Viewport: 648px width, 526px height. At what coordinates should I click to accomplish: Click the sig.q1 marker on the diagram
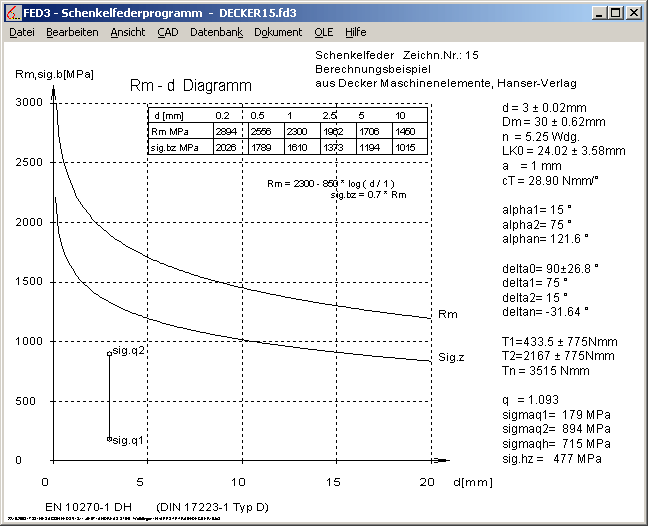click(x=110, y=439)
